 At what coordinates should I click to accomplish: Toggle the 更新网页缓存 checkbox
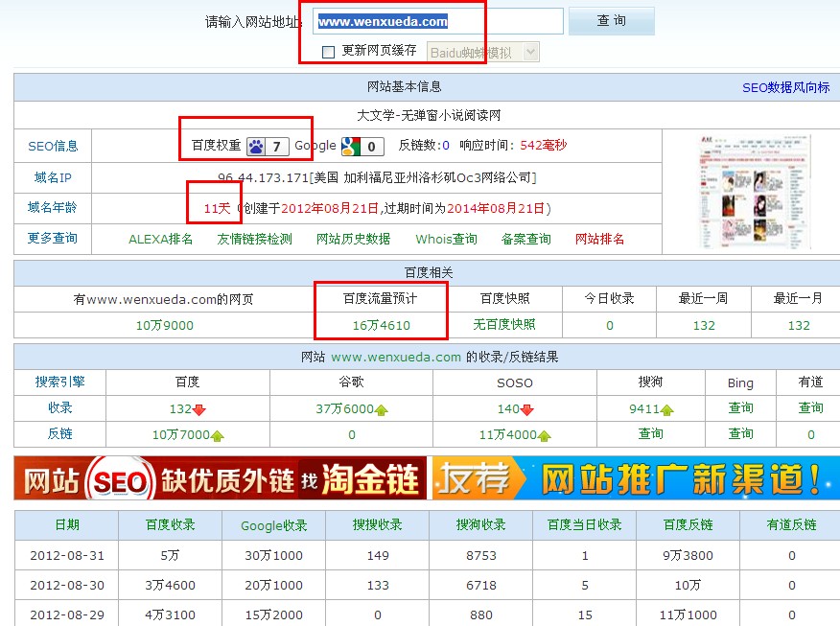(328, 52)
